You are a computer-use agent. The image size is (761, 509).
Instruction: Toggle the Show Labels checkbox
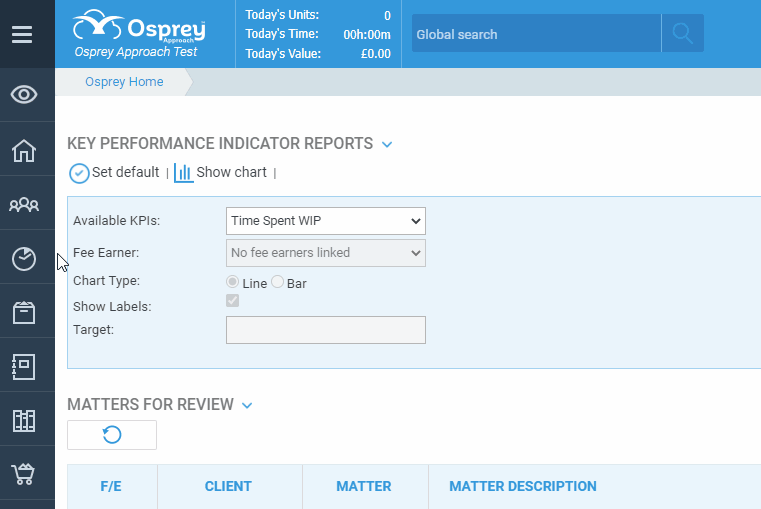(x=232, y=301)
